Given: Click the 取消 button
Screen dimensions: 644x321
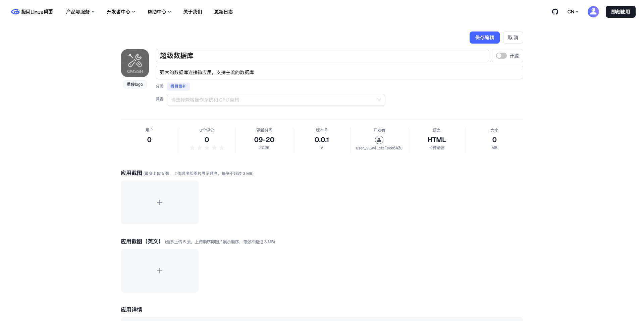Looking at the screenshot, I should [x=513, y=38].
